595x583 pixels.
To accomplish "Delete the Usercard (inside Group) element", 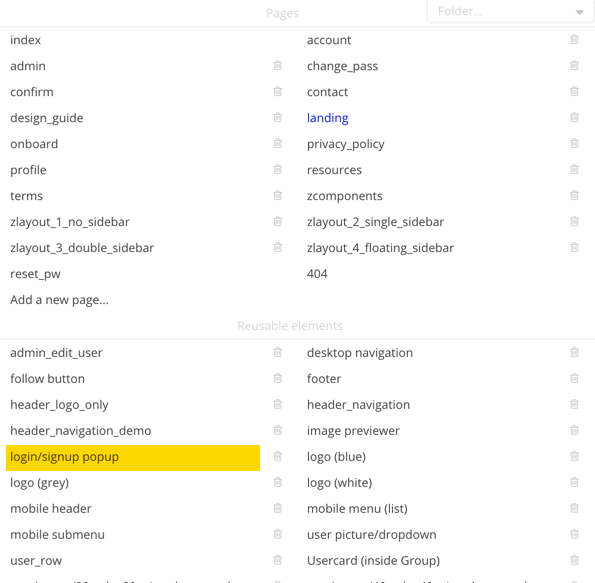I will (574, 560).
